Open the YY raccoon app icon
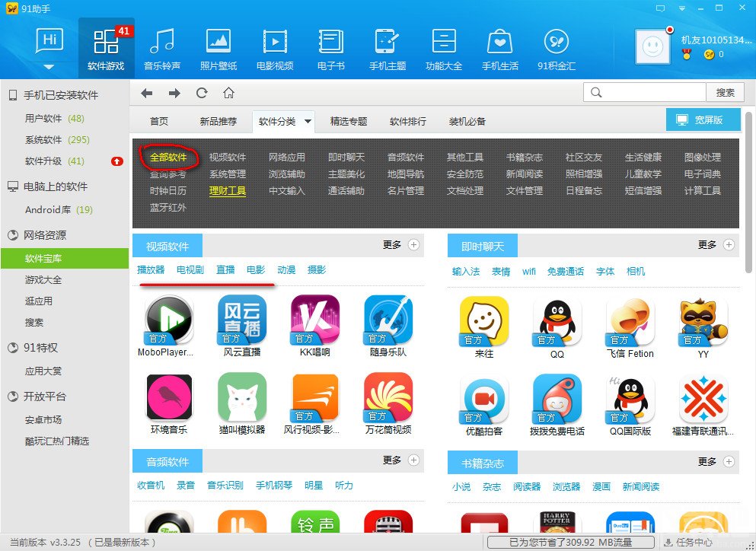 tap(703, 321)
